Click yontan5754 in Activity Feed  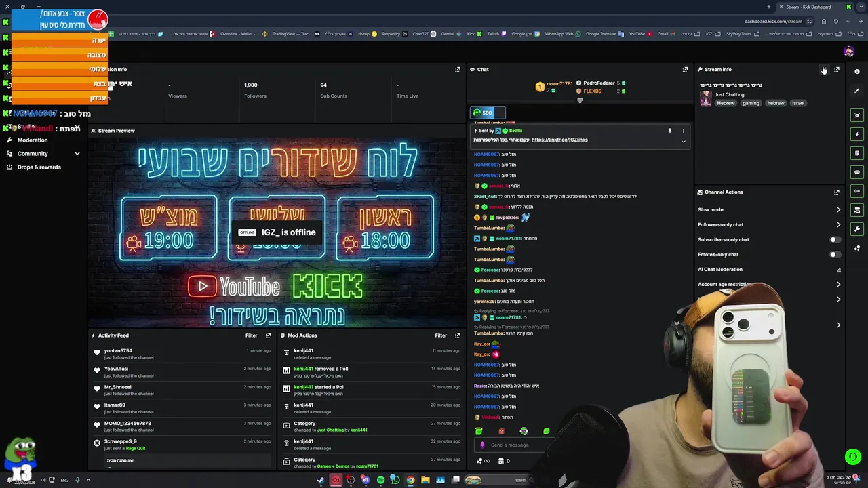pos(118,351)
